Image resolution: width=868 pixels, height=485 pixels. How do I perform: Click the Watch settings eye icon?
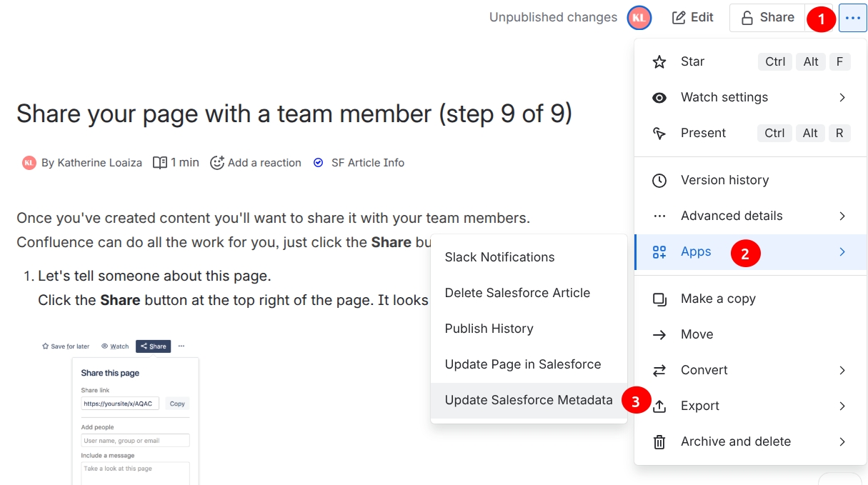click(659, 98)
